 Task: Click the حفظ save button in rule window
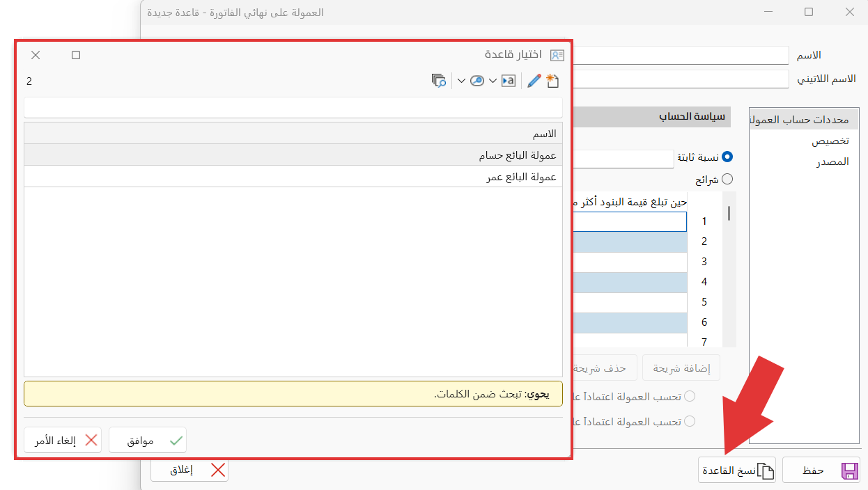(x=821, y=471)
